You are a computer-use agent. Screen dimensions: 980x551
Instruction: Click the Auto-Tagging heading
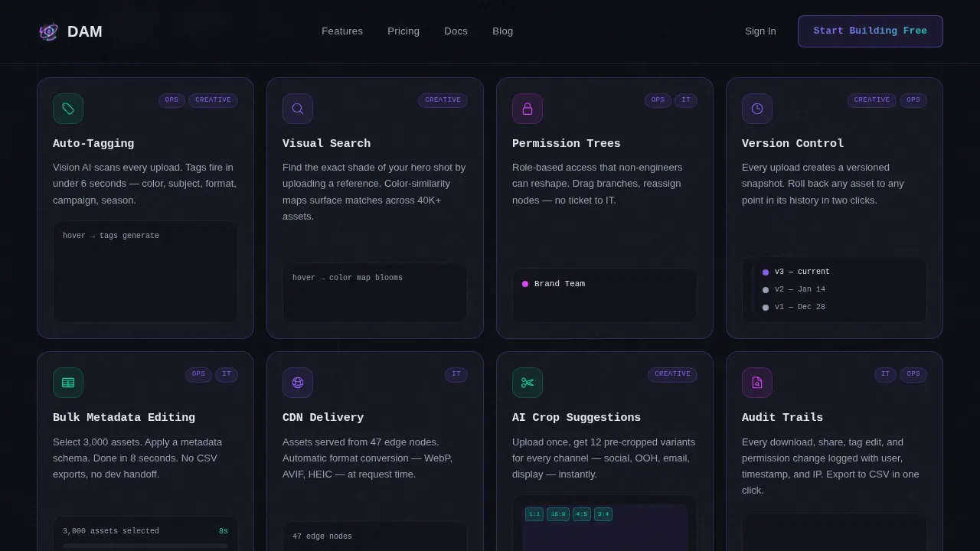pyautogui.click(x=93, y=144)
